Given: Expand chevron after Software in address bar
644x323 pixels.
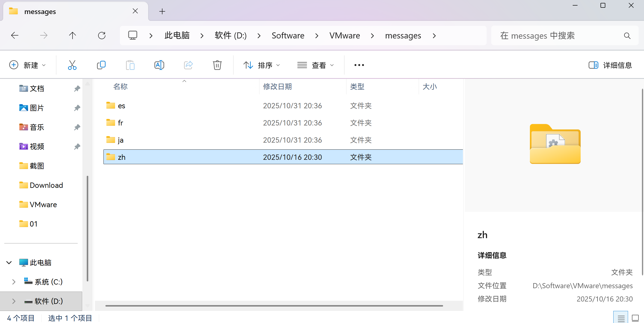Looking at the screenshot, I should (317, 36).
